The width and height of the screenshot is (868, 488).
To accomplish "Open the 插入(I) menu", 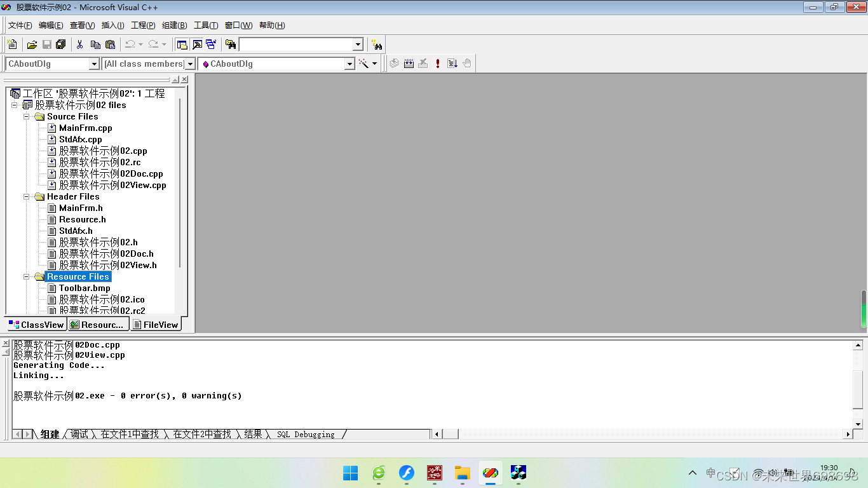I will click(112, 25).
